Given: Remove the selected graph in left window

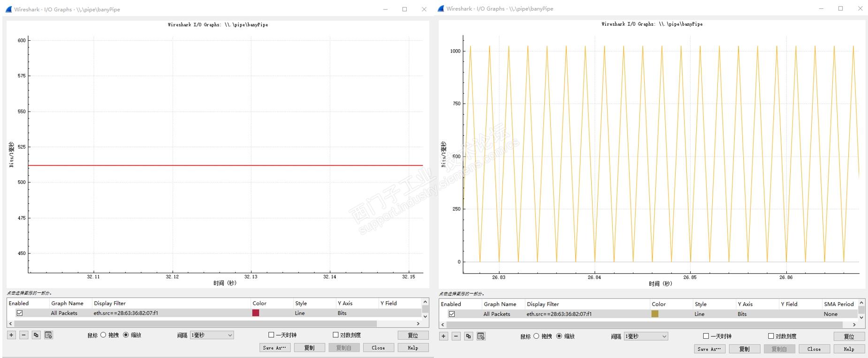Looking at the screenshot, I should [24, 335].
